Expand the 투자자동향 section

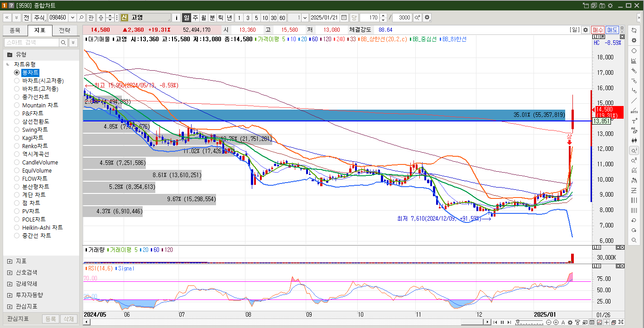[10, 295]
